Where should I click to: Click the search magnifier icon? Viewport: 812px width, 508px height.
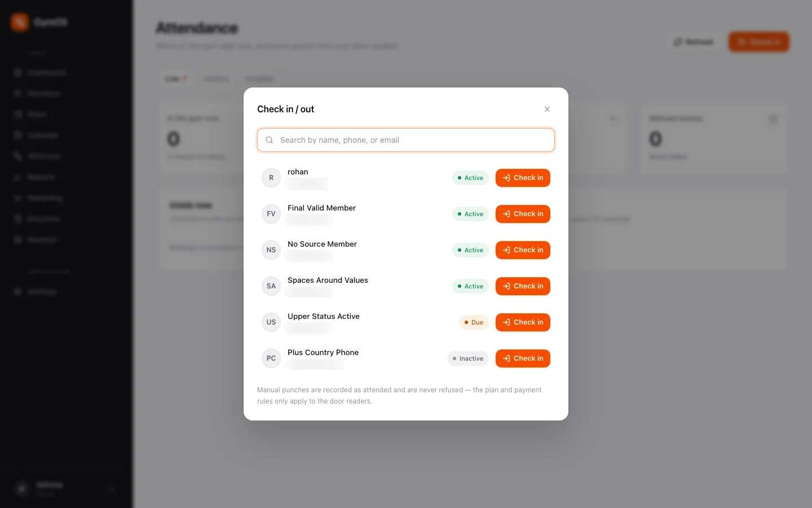click(x=270, y=140)
